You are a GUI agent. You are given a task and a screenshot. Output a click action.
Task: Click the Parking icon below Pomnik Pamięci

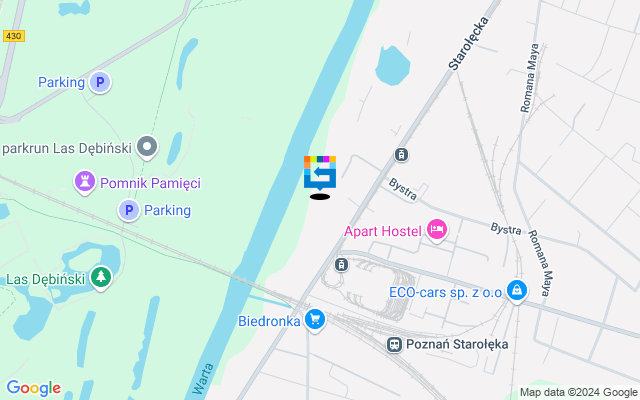coord(129,210)
